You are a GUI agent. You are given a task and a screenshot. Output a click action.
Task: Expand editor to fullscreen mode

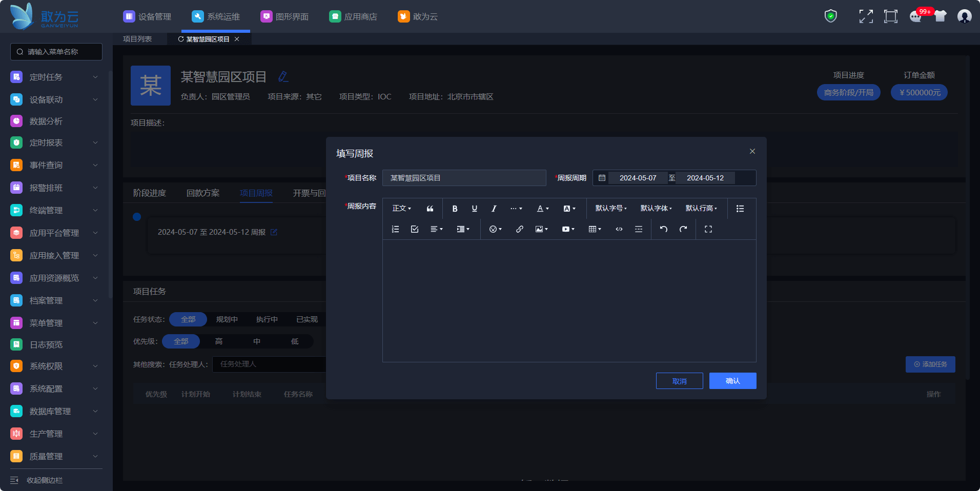[x=708, y=229]
